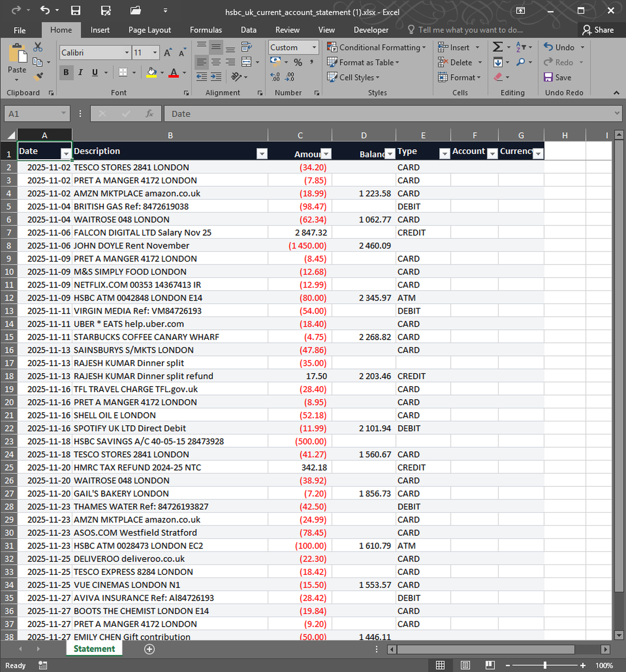Click the Decrease Font Size icon
The width and height of the screenshot is (626, 672).
tap(182, 53)
